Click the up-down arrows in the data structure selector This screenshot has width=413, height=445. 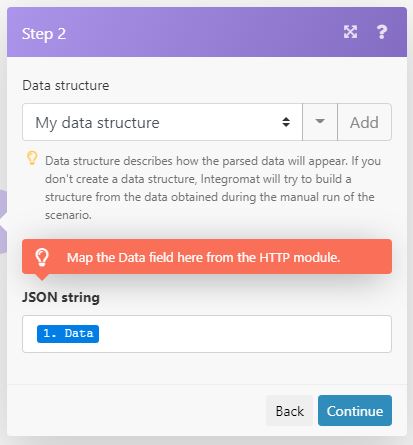point(286,122)
